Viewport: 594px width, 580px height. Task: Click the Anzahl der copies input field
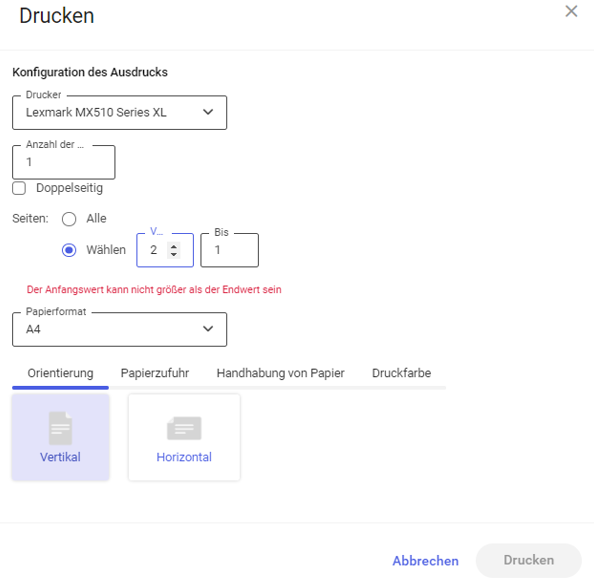pyautogui.click(x=64, y=162)
